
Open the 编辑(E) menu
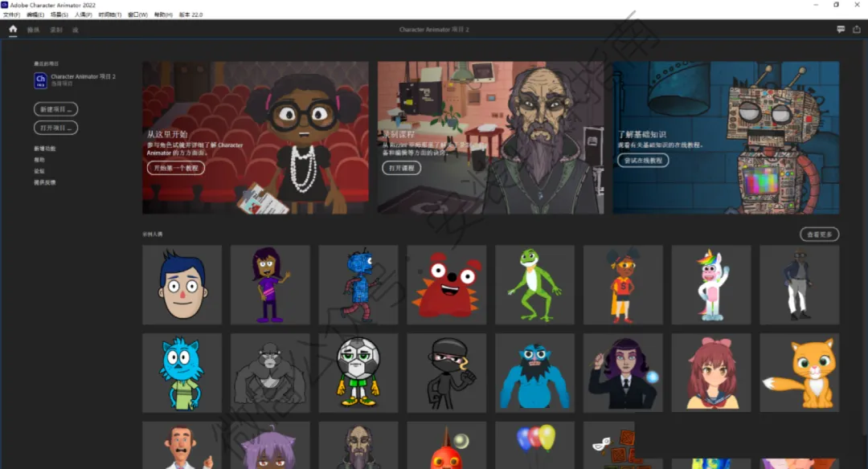pos(35,15)
